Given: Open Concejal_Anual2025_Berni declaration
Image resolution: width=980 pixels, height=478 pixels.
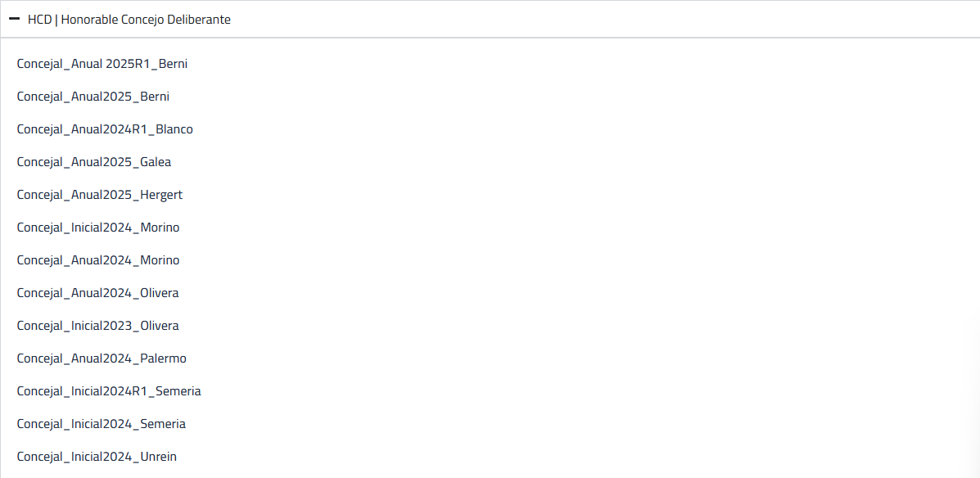Looking at the screenshot, I should (93, 97).
